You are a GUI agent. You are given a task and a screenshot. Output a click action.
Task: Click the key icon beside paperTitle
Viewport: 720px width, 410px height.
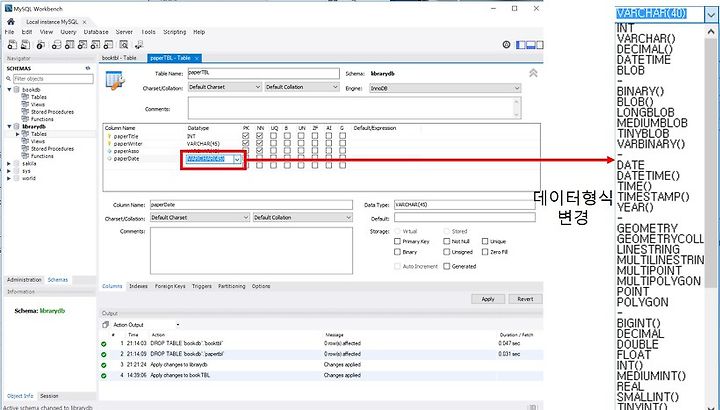[x=109, y=136]
